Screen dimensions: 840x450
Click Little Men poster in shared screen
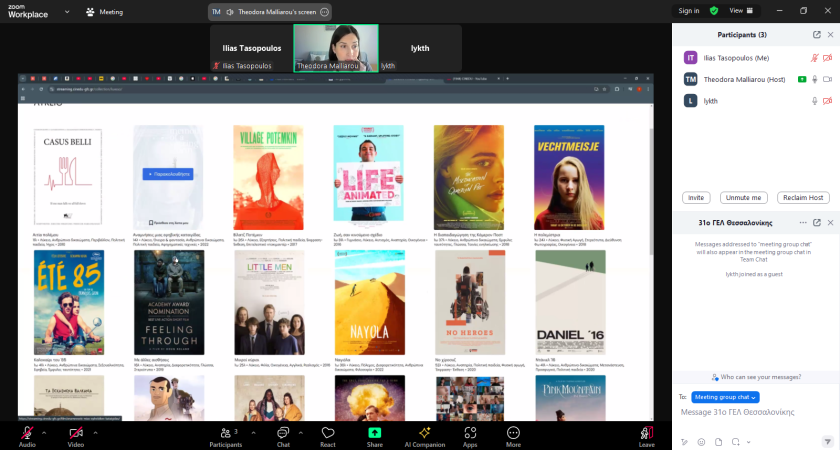pos(269,302)
